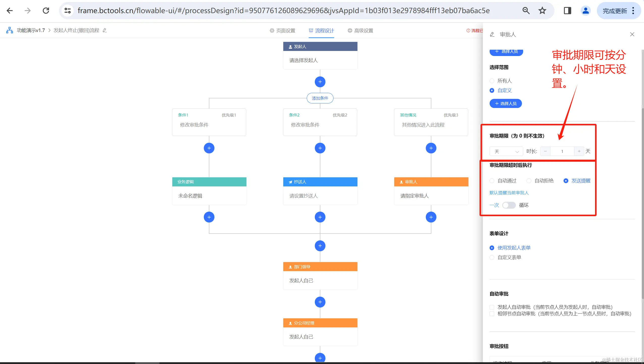
Task: Click the browser reload icon
Action: [46, 11]
